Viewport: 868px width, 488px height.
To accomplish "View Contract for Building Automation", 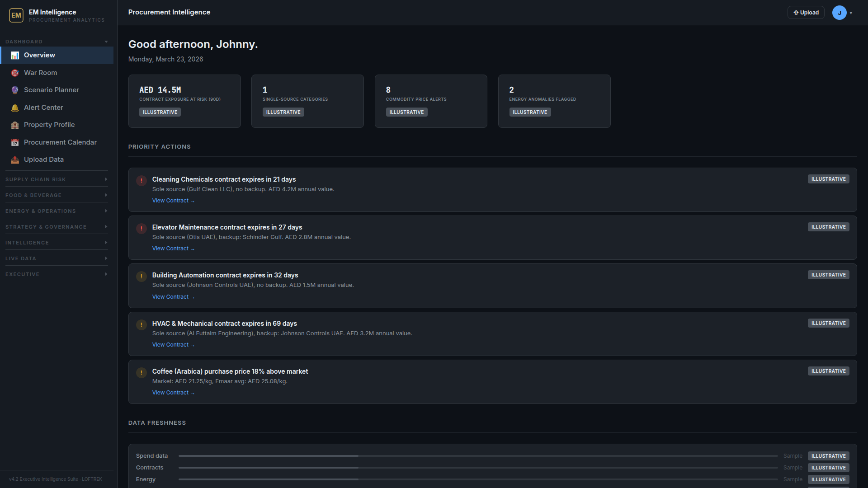I will 173,297.
